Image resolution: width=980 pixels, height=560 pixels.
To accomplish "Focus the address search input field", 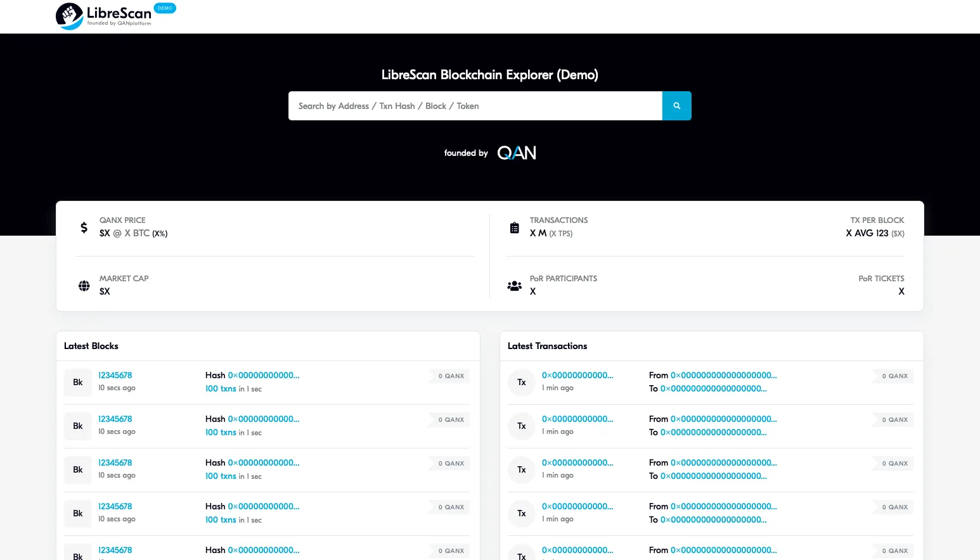I will pos(475,106).
